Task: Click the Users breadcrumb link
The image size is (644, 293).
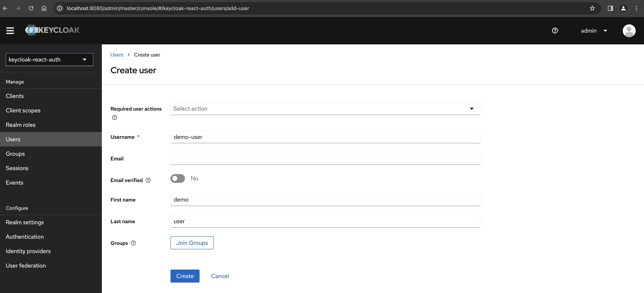Action: click(x=117, y=55)
